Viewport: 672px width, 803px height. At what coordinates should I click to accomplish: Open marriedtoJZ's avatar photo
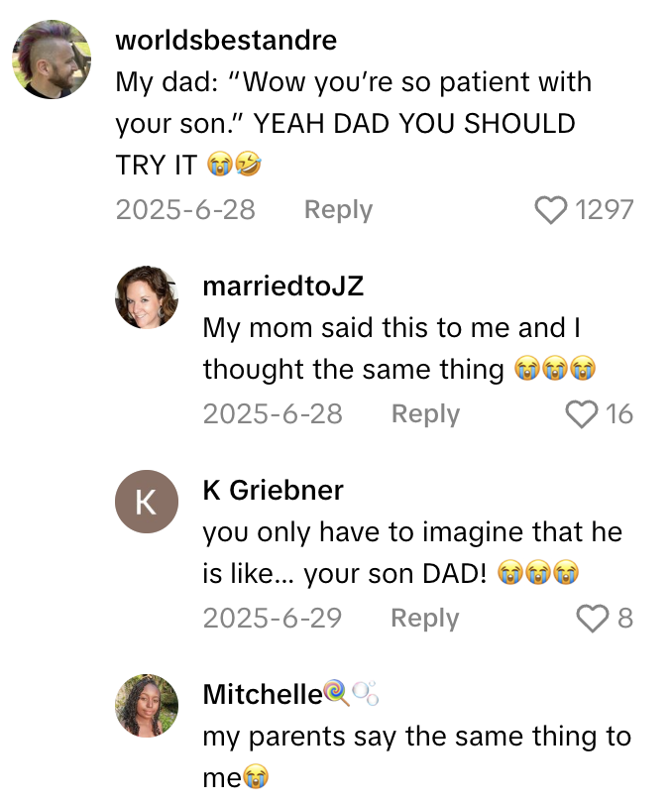pos(147,297)
